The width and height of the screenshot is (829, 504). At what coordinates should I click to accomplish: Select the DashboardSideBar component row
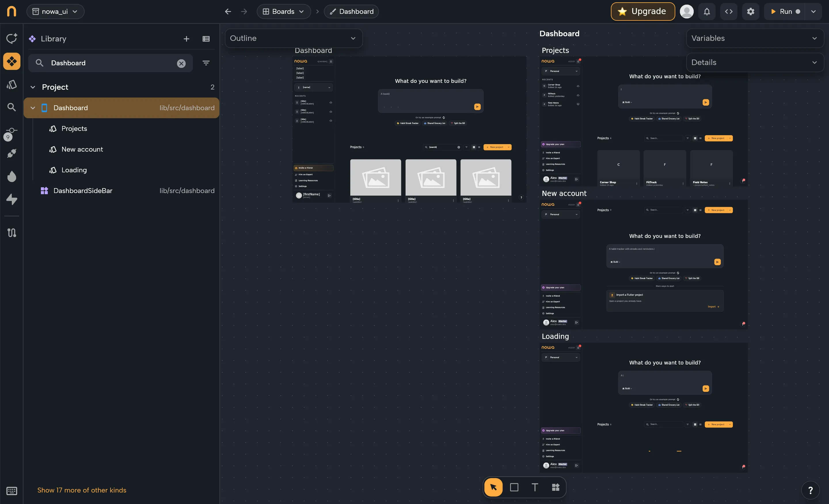coord(121,191)
